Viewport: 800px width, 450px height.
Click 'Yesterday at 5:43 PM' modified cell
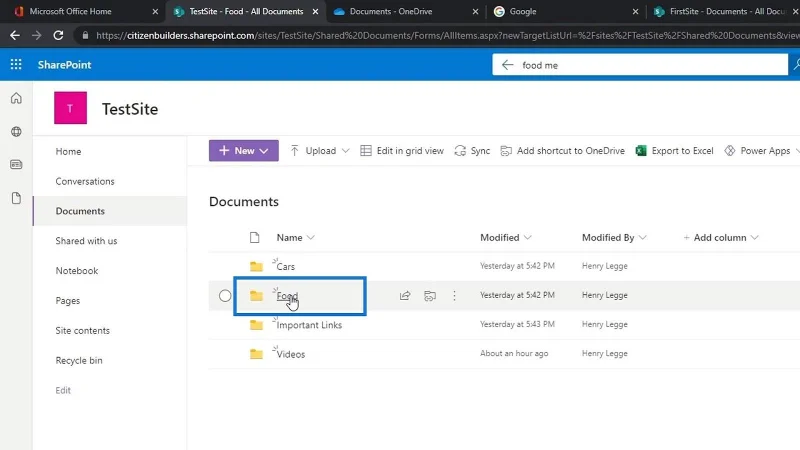coord(517,324)
